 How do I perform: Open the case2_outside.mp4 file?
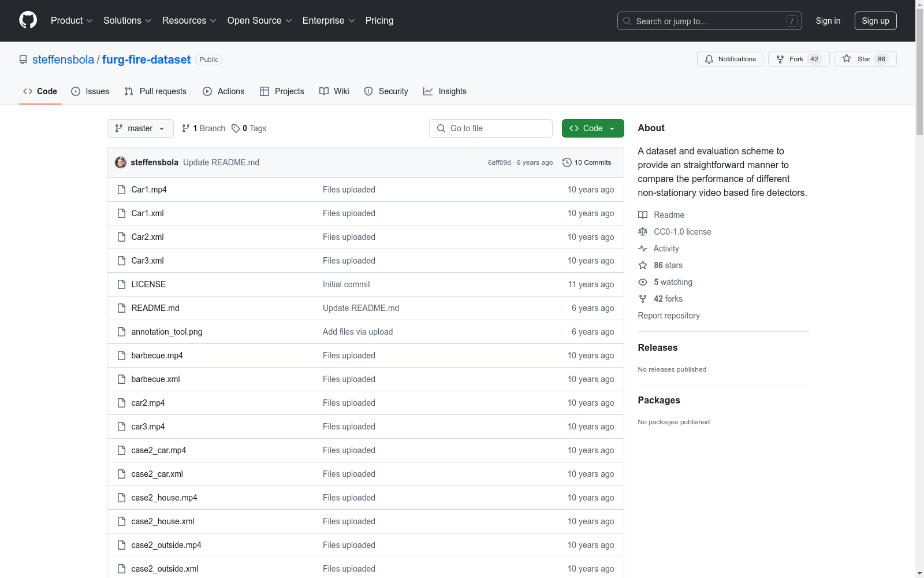pyautogui.click(x=166, y=545)
